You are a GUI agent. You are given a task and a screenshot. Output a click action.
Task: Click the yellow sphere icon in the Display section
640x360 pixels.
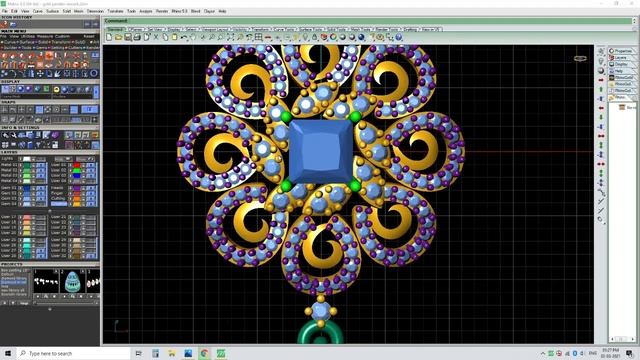pos(56,89)
